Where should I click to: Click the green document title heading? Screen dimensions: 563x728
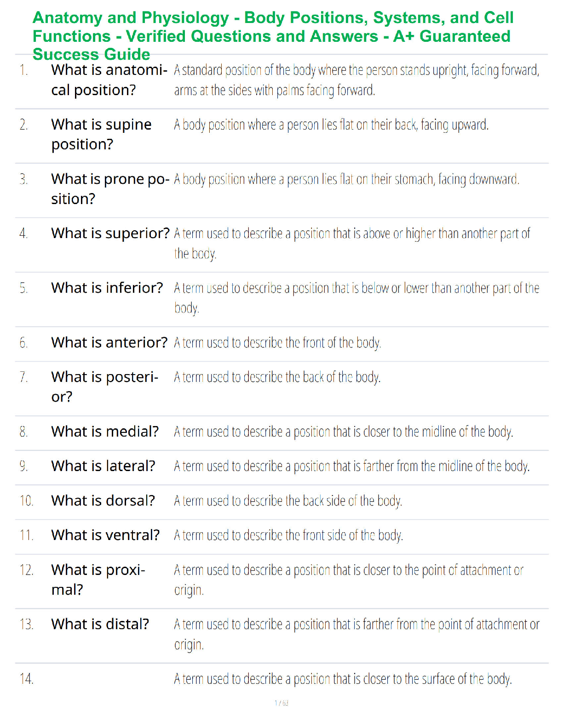[x=273, y=36]
